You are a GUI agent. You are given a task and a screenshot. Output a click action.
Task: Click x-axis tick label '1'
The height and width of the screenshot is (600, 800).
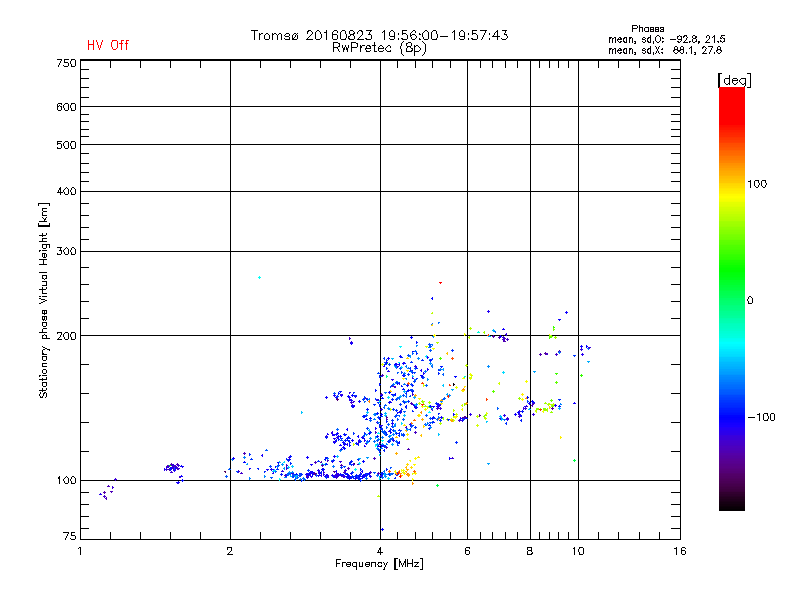coord(80,551)
